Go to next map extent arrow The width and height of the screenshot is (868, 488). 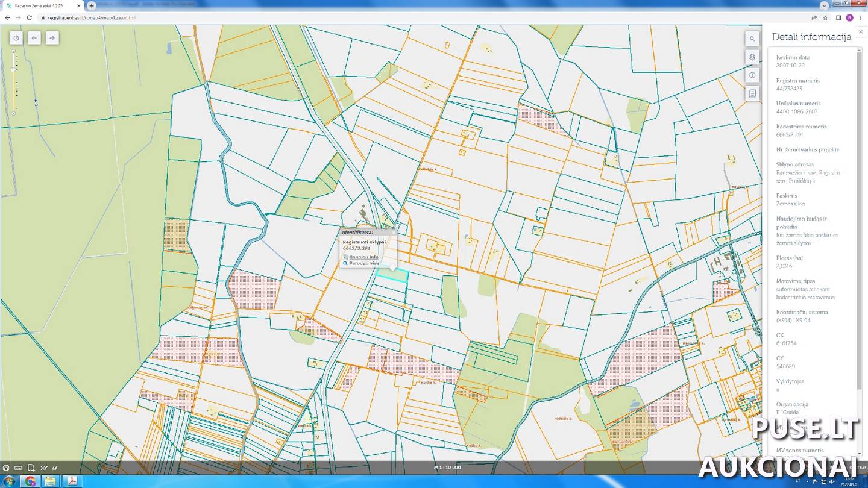click(x=52, y=38)
